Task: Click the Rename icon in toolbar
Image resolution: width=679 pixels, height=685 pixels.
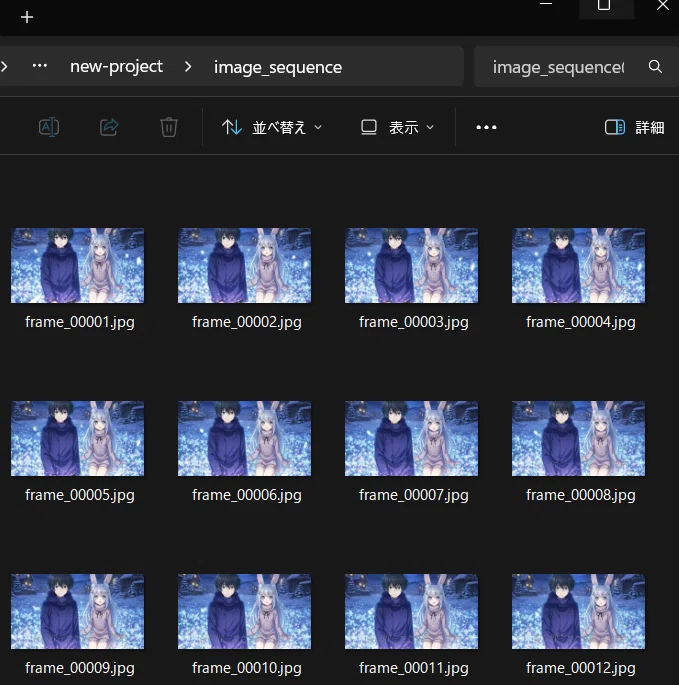Action: [49, 127]
